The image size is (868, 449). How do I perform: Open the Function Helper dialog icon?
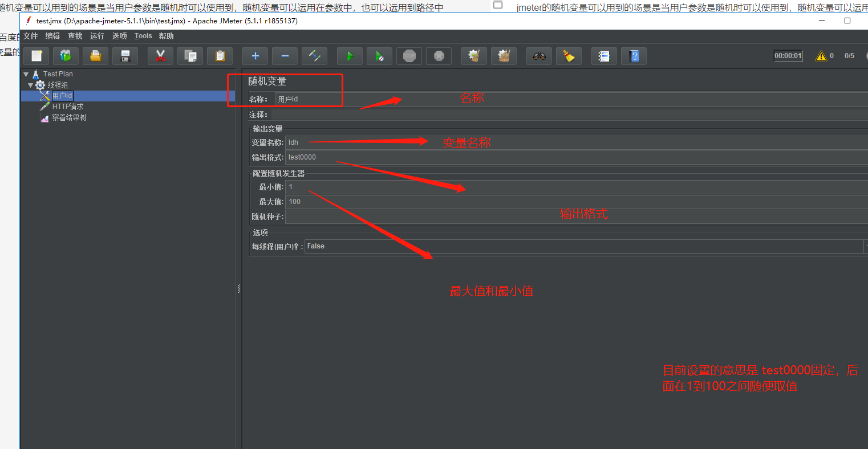pos(605,56)
